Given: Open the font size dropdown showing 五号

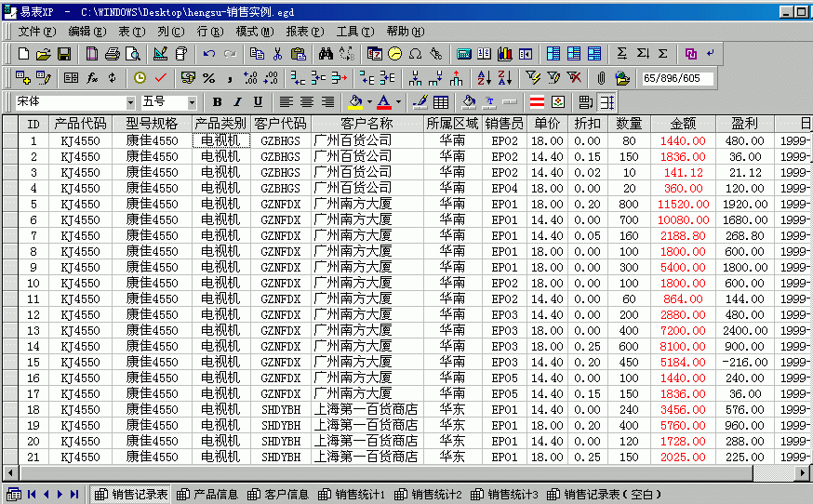Looking at the screenshot, I should (x=192, y=102).
